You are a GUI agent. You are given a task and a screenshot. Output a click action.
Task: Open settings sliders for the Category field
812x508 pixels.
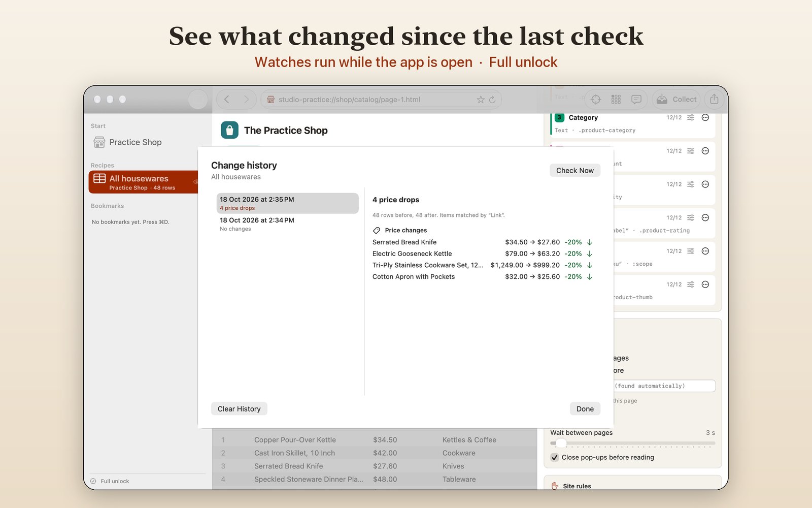coord(691,117)
